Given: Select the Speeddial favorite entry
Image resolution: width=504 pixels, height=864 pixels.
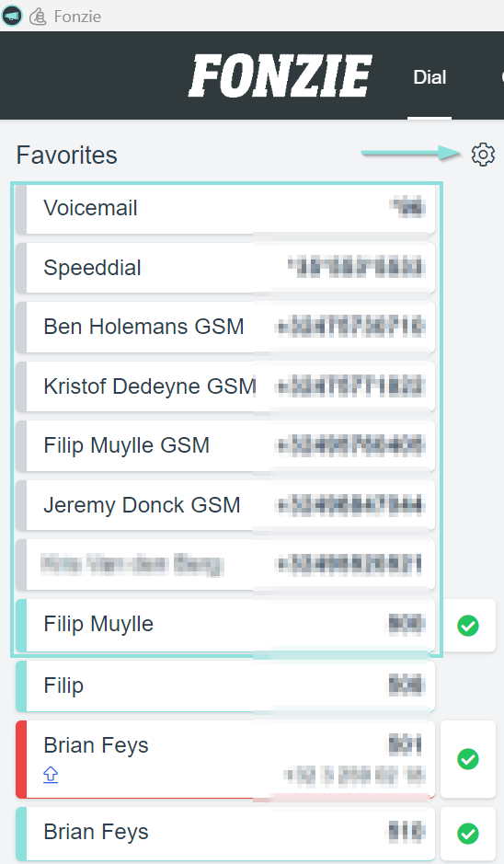Looking at the screenshot, I should [225, 268].
